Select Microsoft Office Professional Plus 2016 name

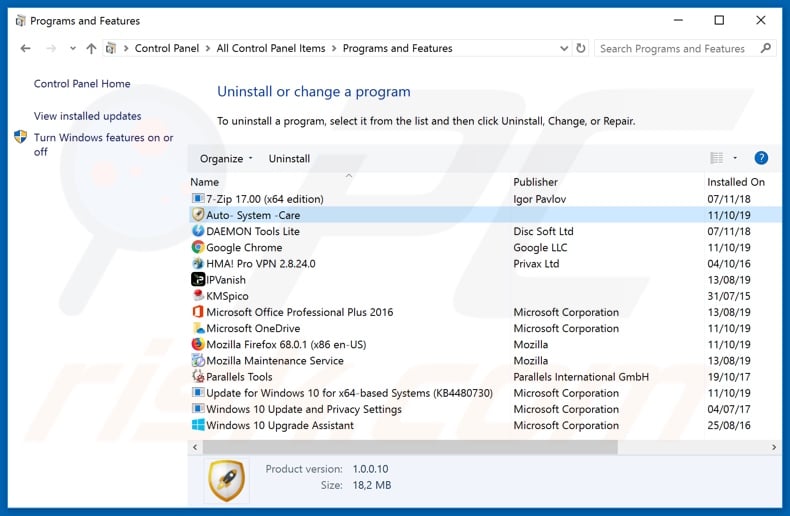(x=300, y=312)
